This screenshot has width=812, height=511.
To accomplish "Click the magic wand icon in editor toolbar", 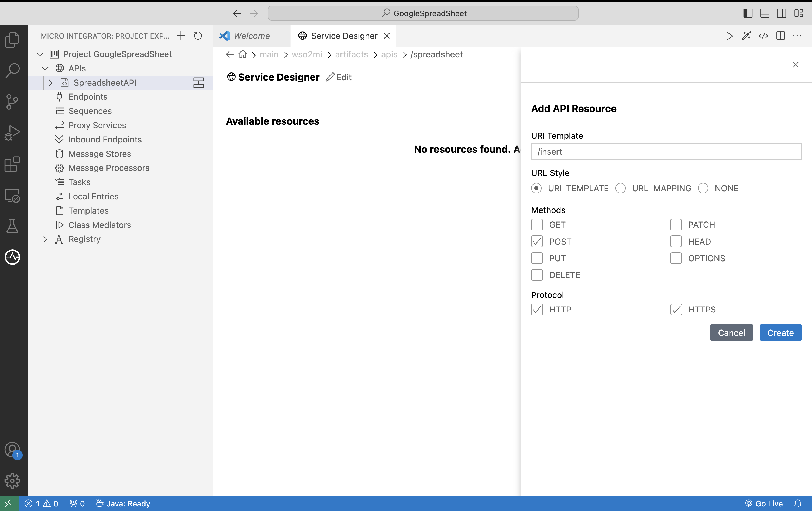I will pos(746,36).
